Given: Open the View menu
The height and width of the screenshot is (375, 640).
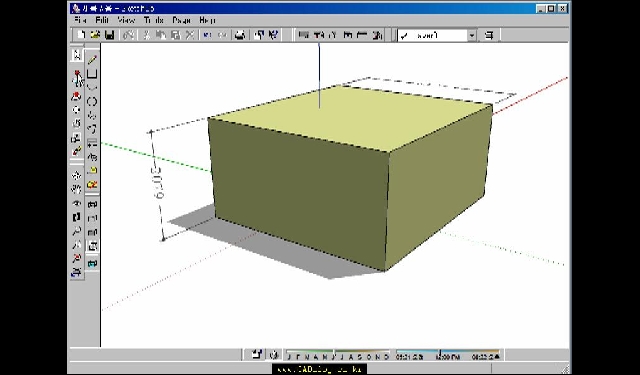Looking at the screenshot, I should 126,20.
